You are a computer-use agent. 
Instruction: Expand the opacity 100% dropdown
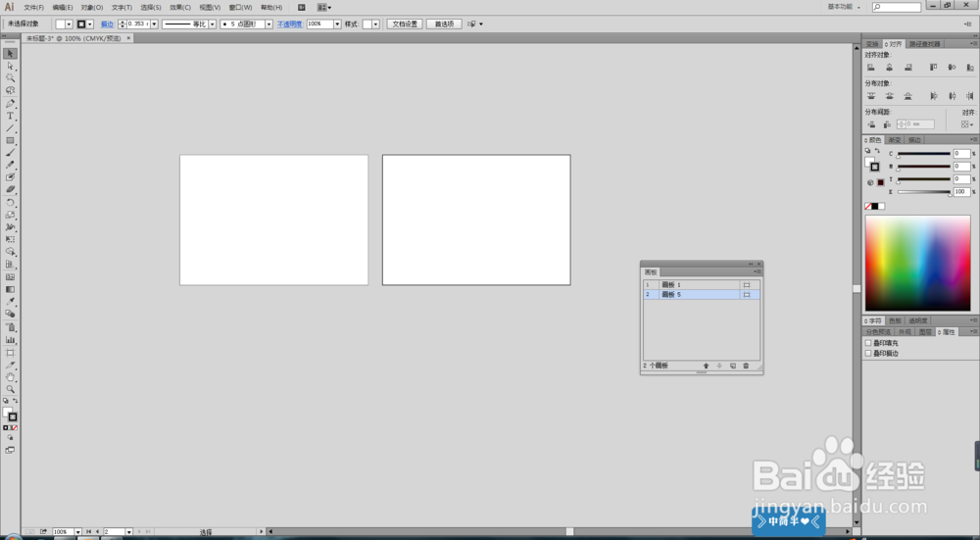click(337, 25)
